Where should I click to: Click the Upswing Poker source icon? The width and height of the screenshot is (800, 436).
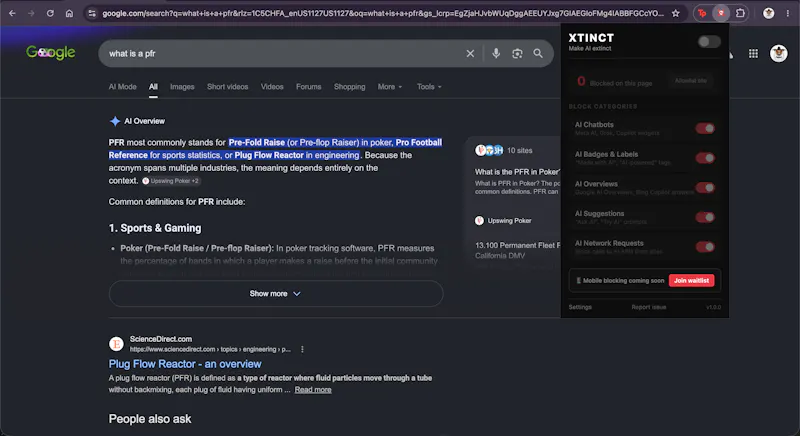click(x=479, y=220)
